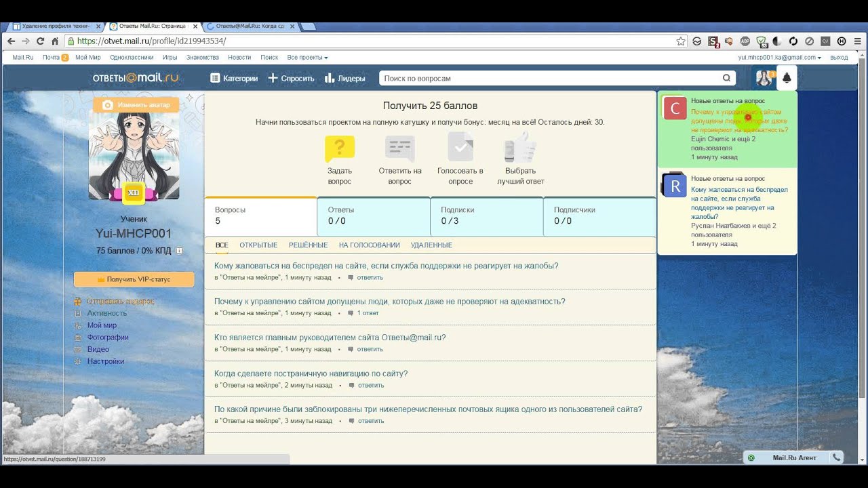Viewport: 868px width, 488px height.
Task: Click the search magnifier icon
Action: [x=726, y=78]
